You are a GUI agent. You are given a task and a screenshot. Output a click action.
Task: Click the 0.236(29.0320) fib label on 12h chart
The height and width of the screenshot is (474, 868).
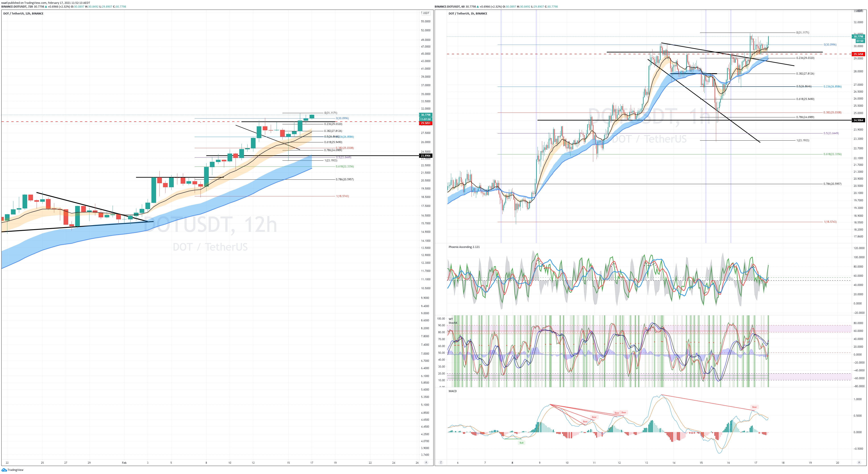coord(333,124)
